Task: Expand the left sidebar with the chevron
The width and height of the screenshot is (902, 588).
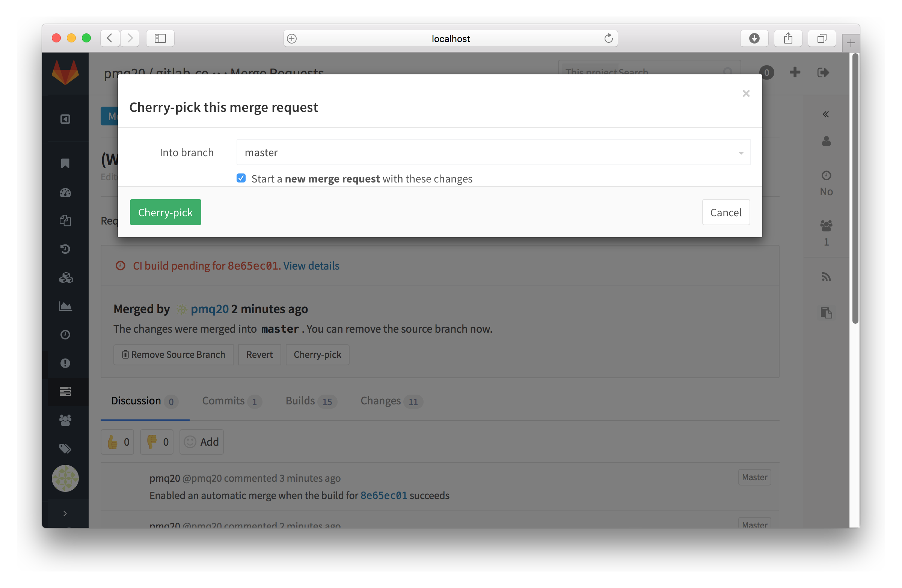Action: [65, 513]
